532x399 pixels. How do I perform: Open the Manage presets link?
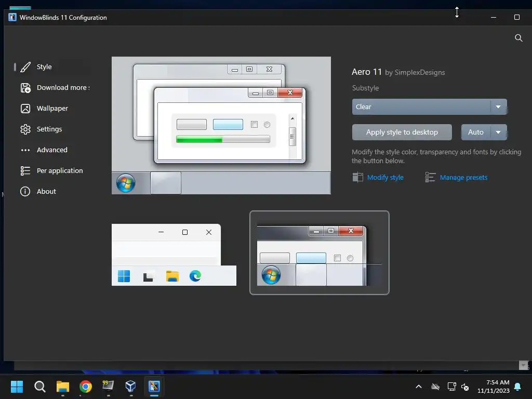click(x=463, y=178)
